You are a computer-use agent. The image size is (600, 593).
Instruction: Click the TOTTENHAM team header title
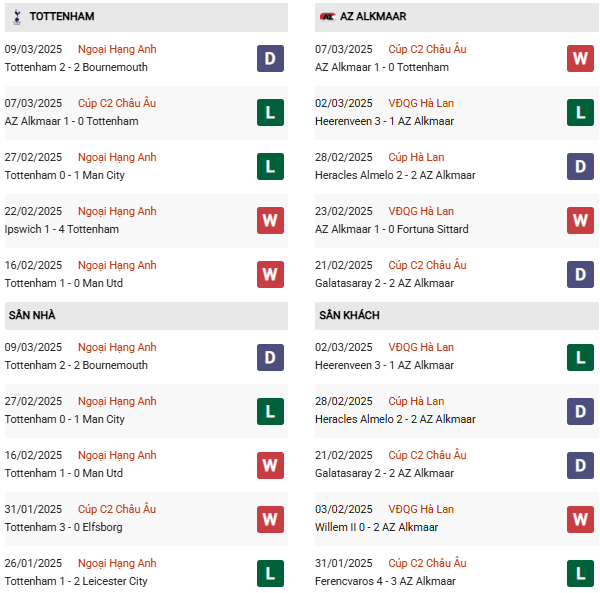62,17
